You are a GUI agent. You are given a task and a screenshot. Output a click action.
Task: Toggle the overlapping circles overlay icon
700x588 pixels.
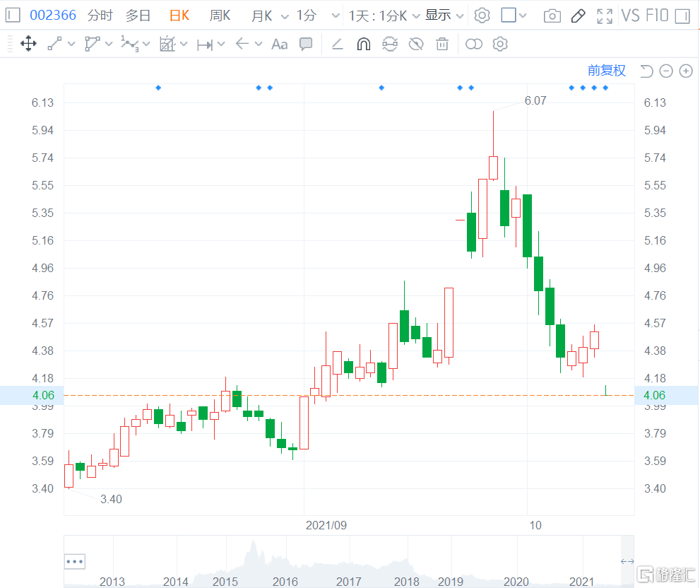coord(474,44)
